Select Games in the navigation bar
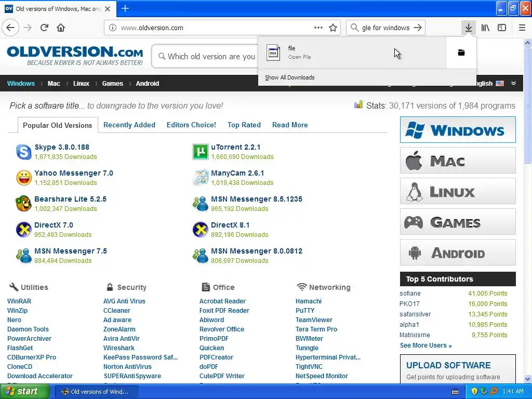The height and width of the screenshot is (399, 532). coord(113,84)
